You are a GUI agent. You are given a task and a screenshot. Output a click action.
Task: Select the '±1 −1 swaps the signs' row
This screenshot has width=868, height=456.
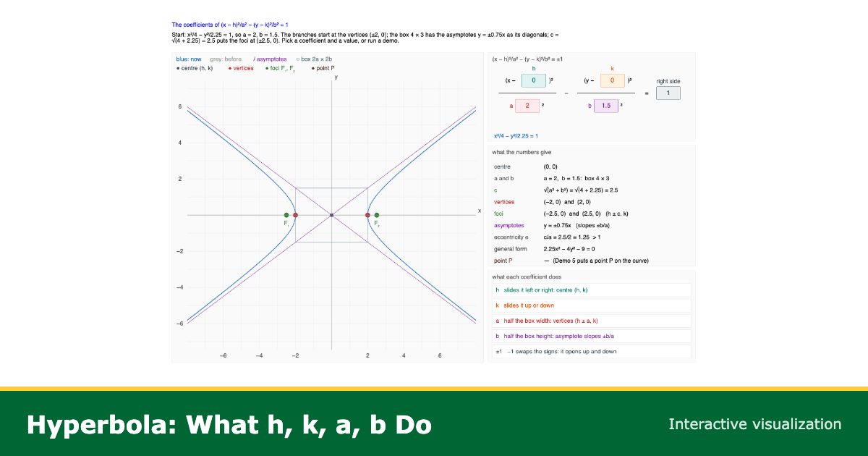click(591, 352)
